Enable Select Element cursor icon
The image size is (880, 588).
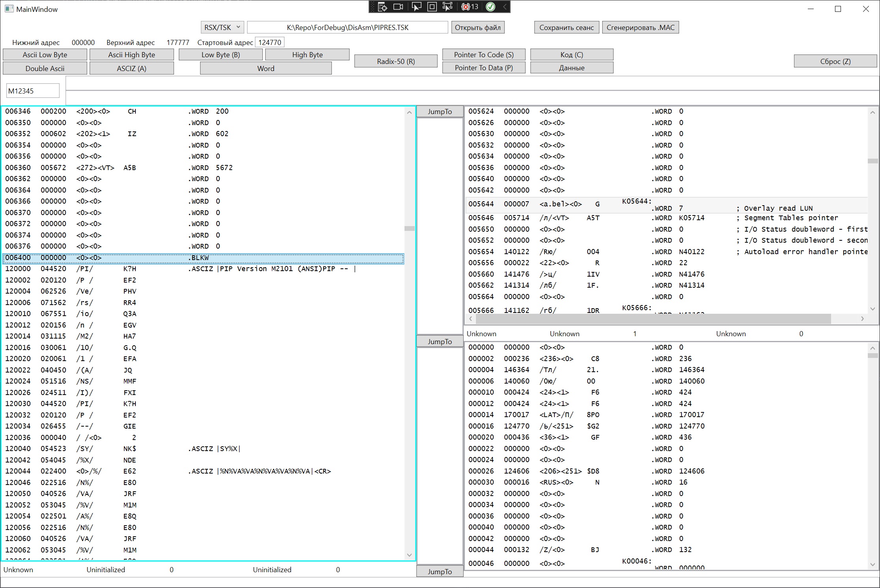[416, 7]
